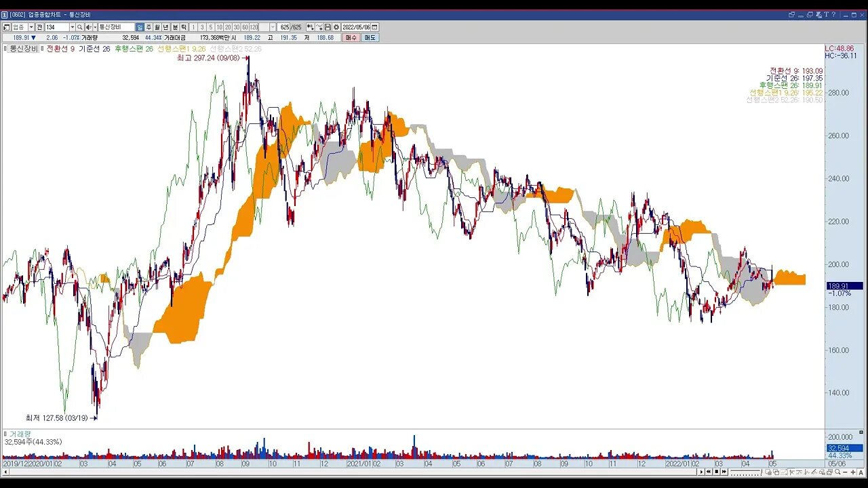The width and height of the screenshot is (868, 488).
Task: Open the code 134 dropdown arrow
Action: coord(73,27)
